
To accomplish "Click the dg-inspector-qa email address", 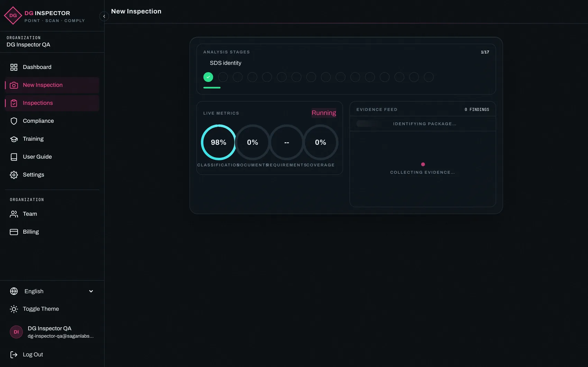I will click(61, 336).
